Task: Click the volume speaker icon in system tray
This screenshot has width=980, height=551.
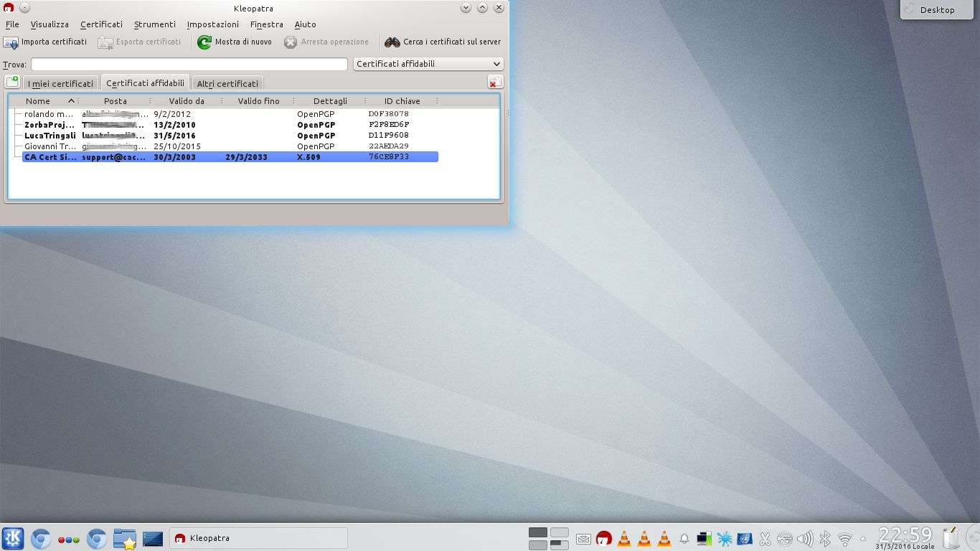Action: (805, 538)
